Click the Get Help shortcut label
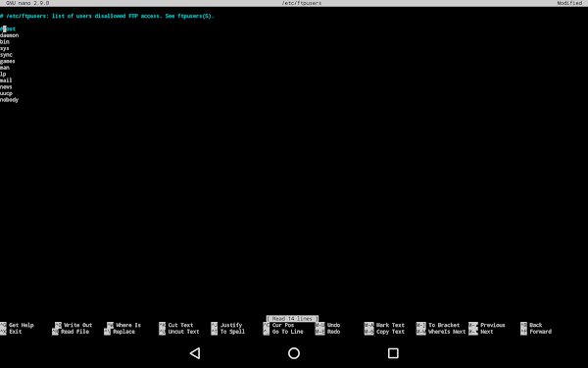Screen dimensions: 588x368 pyautogui.click(x=21, y=325)
